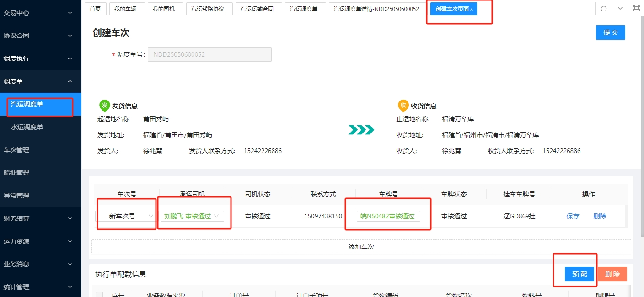Click the fullscreen icon at top right
This screenshot has width=644, height=297.
coord(636,8)
